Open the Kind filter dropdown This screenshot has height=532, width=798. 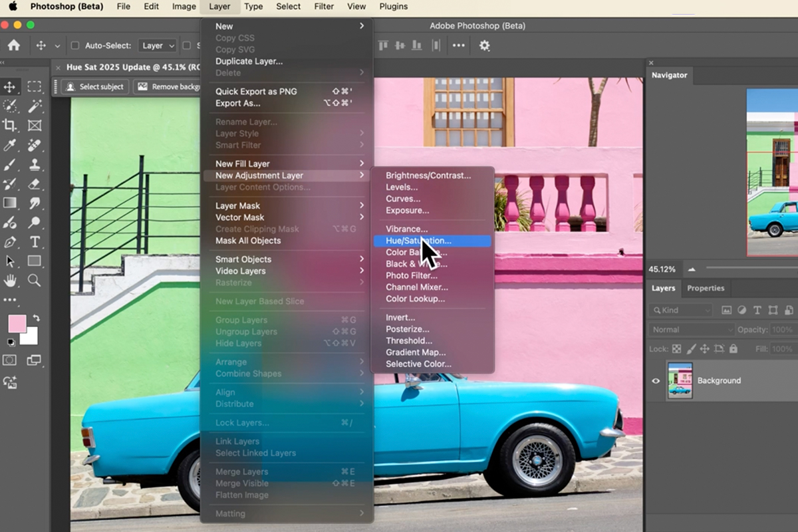coord(680,310)
